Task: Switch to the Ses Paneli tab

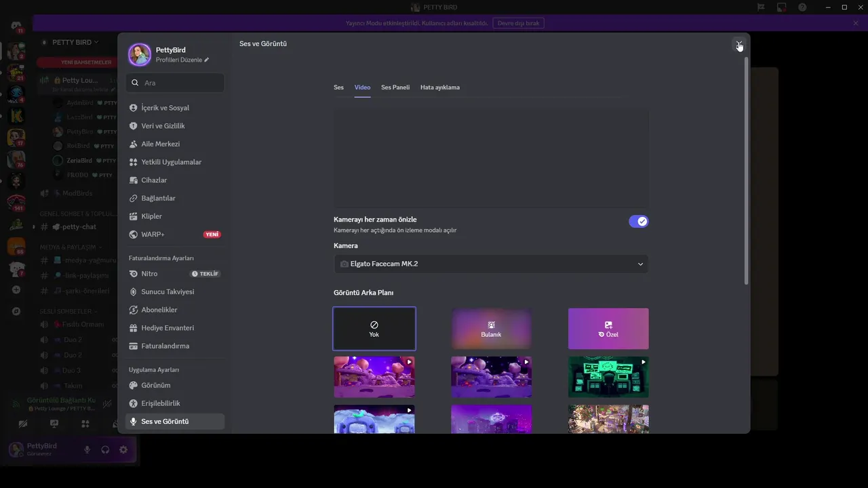Action: 395,87
